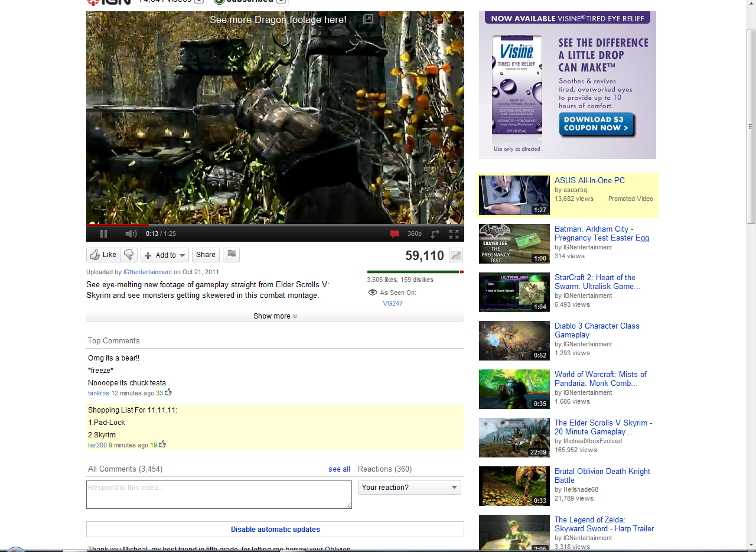
Task: Flag this video as inappropriate
Action: click(x=232, y=255)
